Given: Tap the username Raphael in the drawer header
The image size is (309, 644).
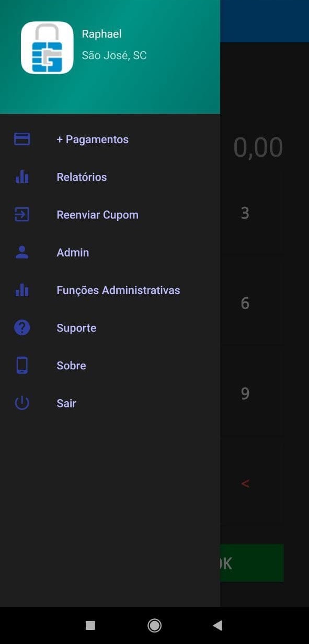Looking at the screenshot, I should click(101, 33).
